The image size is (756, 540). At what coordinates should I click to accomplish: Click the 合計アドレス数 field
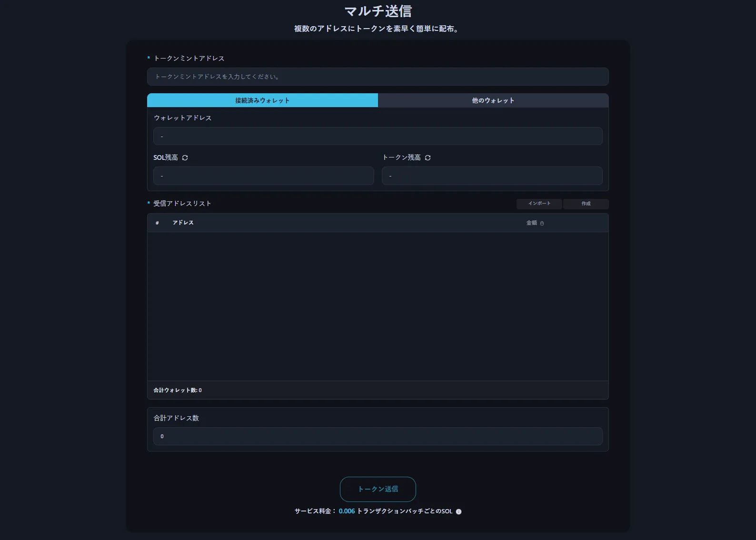[x=378, y=436]
